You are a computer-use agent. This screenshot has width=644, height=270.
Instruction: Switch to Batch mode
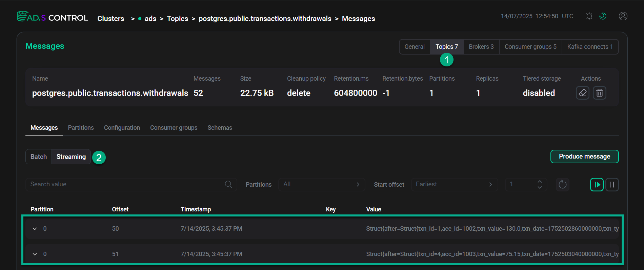coord(39,157)
